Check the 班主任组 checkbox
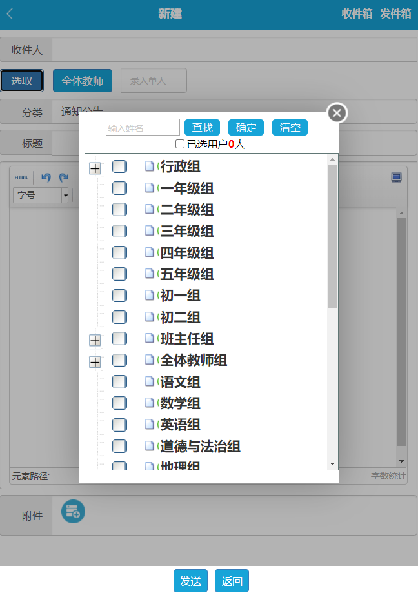 (119, 338)
